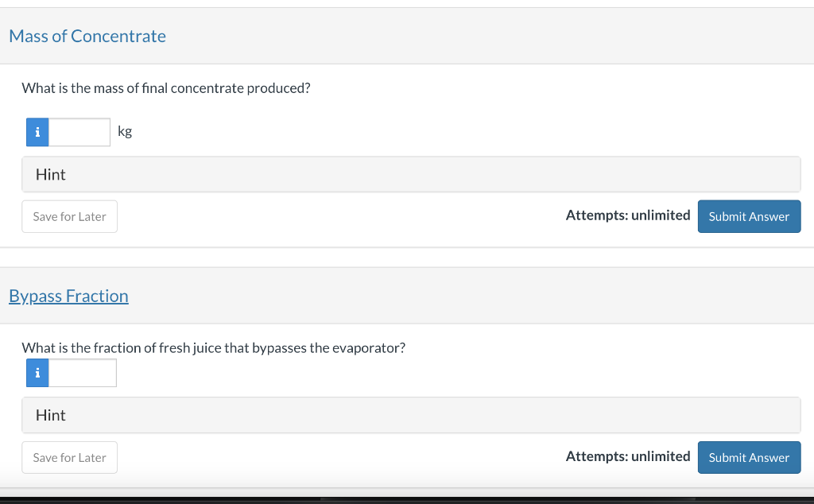
Task: Click the horizontal scrollbar thumb at the bottom
Action: click(509, 500)
